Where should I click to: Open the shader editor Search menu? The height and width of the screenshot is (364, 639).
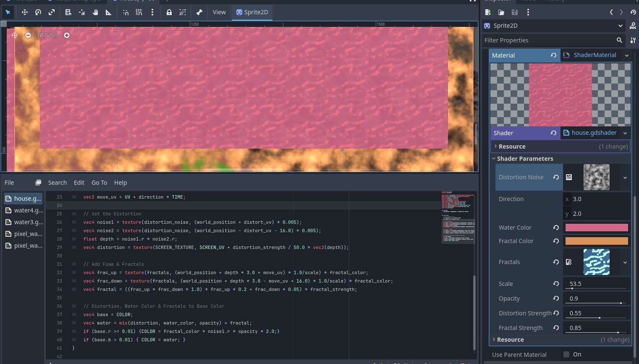coord(58,183)
